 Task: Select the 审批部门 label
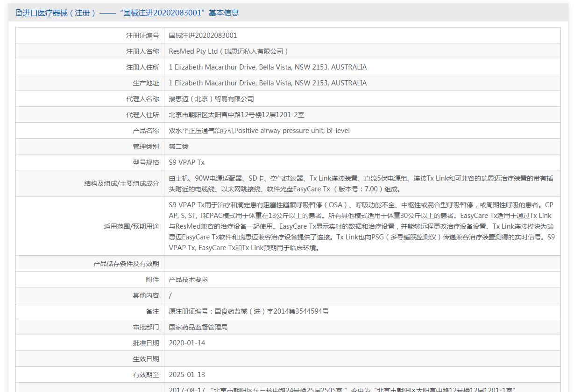pyautogui.click(x=146, y=327)
